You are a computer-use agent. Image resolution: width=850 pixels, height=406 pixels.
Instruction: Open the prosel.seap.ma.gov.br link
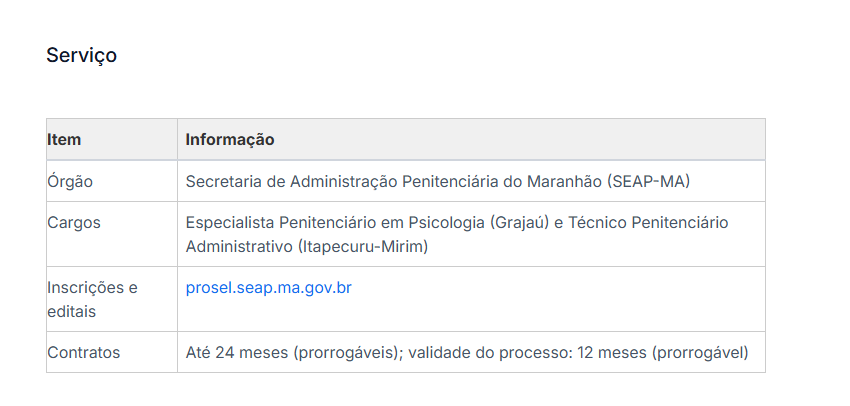click(268, 288)
